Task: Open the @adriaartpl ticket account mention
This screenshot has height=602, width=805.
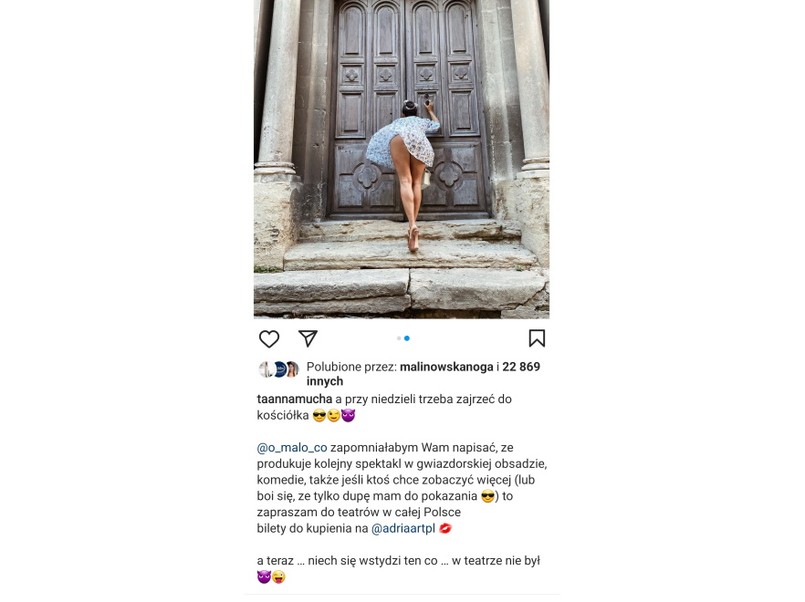Action: point(403,529)
